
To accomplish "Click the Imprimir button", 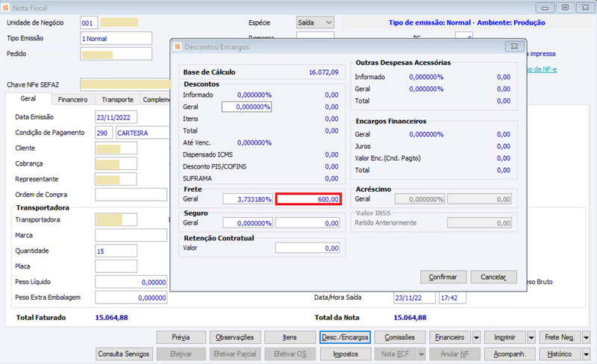I will pos(505,337).
